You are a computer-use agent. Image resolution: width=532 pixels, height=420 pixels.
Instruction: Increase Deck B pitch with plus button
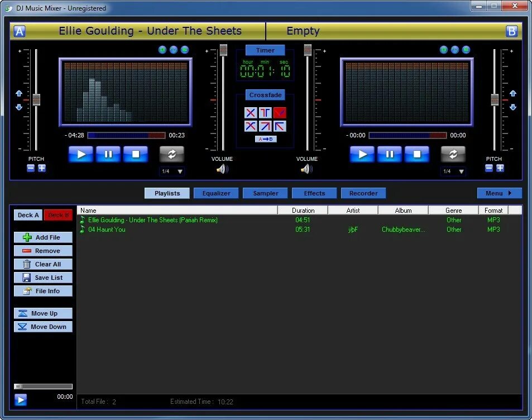point(500,168)
